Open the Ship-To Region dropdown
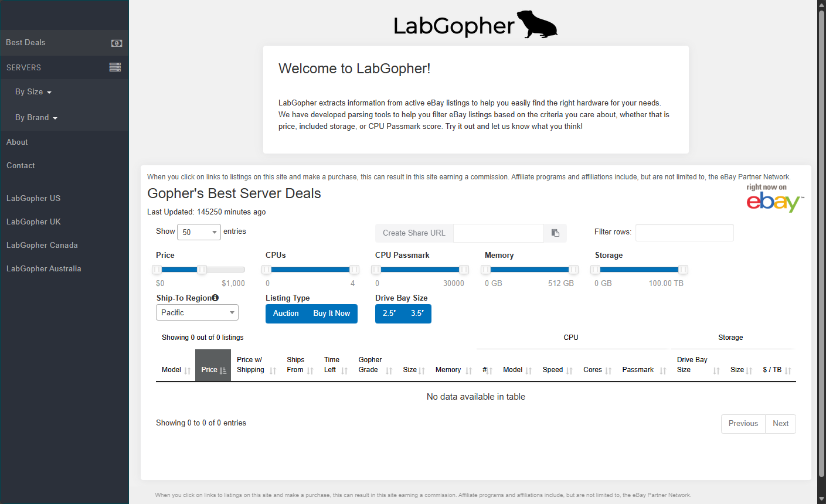 point(197,313)
